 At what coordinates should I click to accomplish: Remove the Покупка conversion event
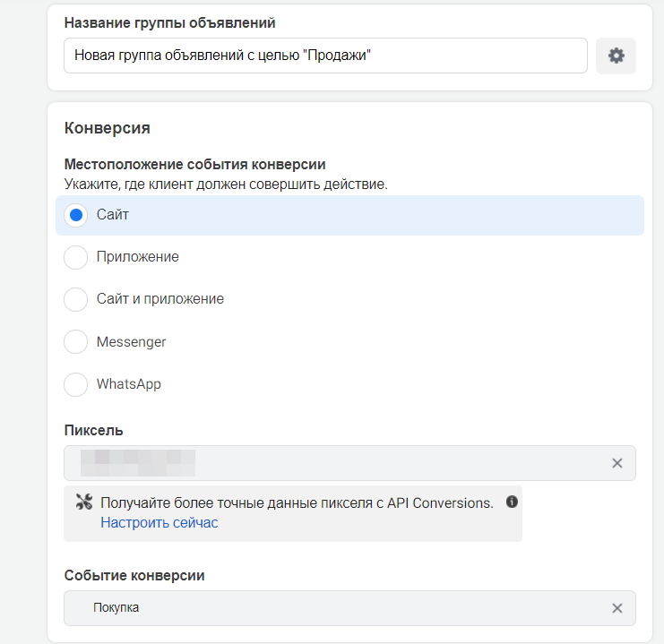click(617, 608)
